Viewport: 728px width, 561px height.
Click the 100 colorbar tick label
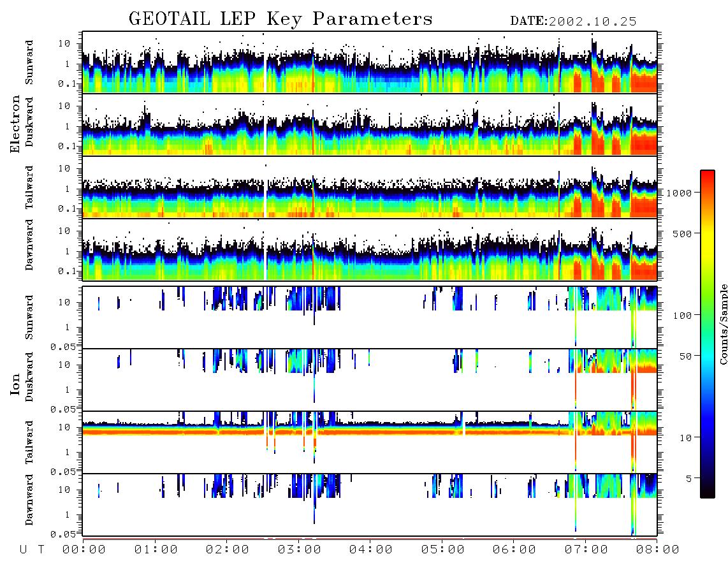click(x=683, y=316)
